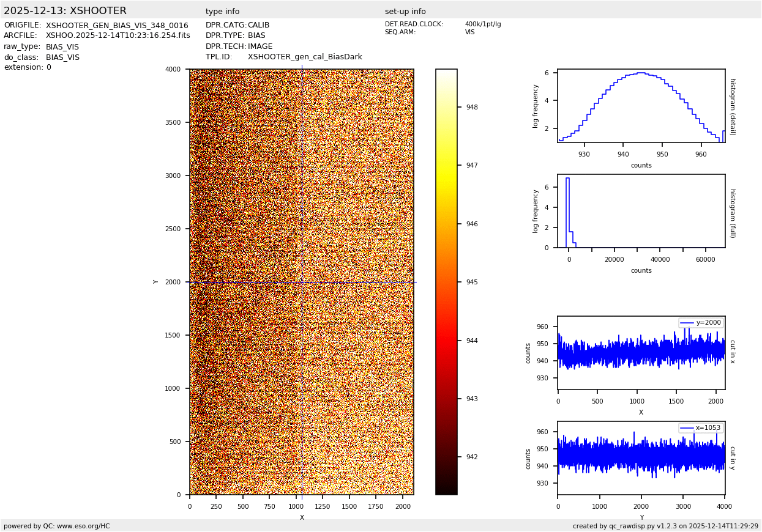
Task: Click the crosshair intersection in the bias image
Action: (x=302, y=282)
